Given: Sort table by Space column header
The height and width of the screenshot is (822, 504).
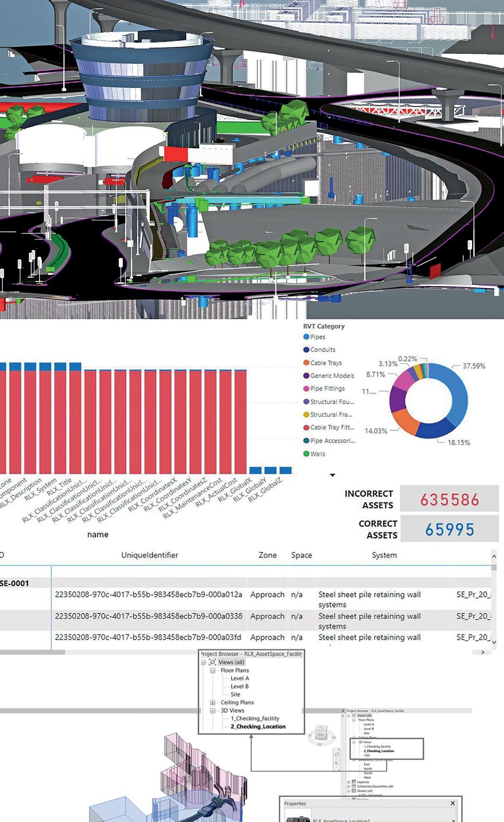Looking at the screenshot, I should pos(302,555).
